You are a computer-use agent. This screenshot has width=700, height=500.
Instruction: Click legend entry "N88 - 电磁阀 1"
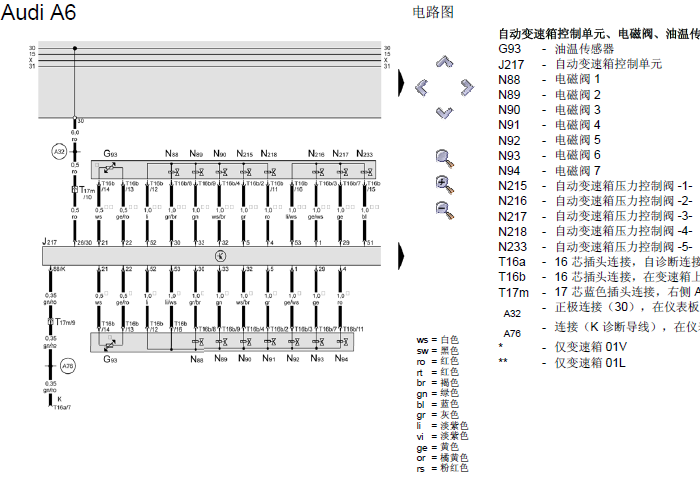click(x=549, y=79)
